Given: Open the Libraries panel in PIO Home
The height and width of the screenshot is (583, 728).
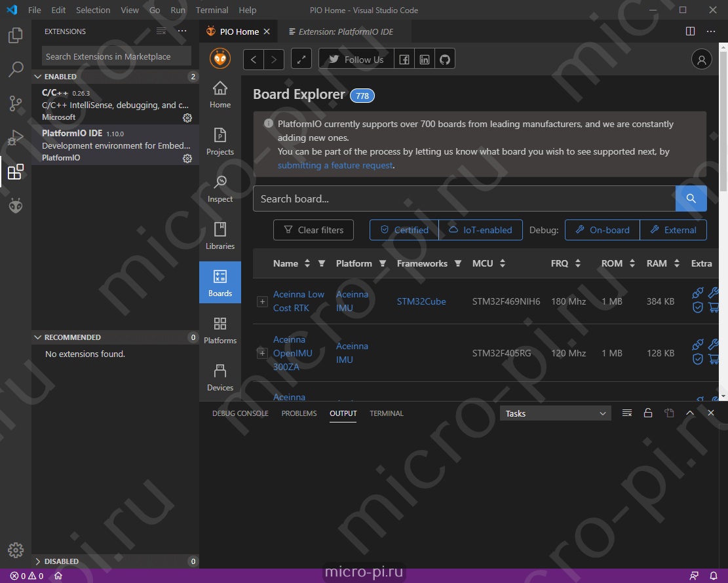Looking at the screenshot, I should 220,236.
